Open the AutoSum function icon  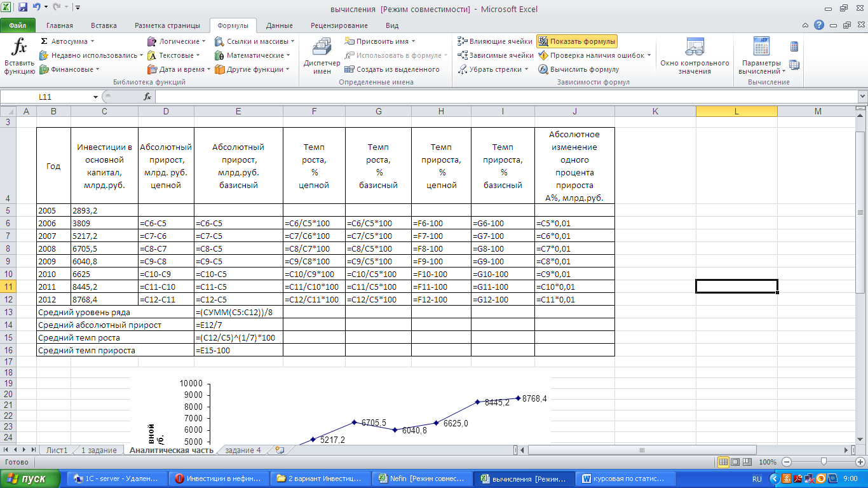pyautogui.click(x=44, y=41)
